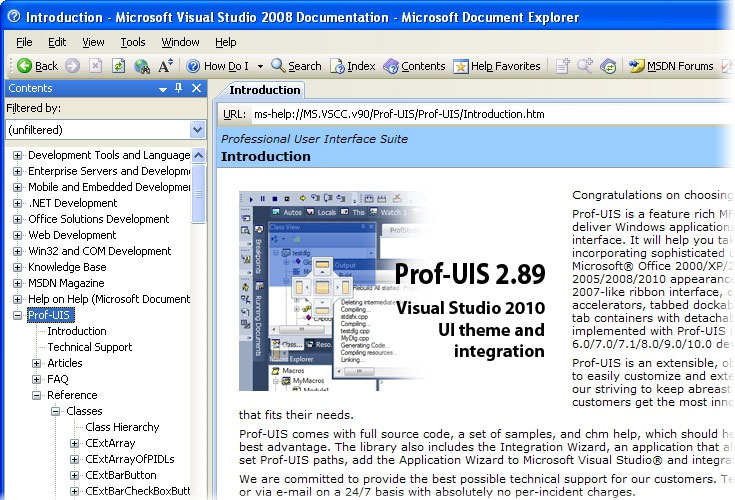
Task: Expand the Knowledge Base node
Action: click(17, 267)
